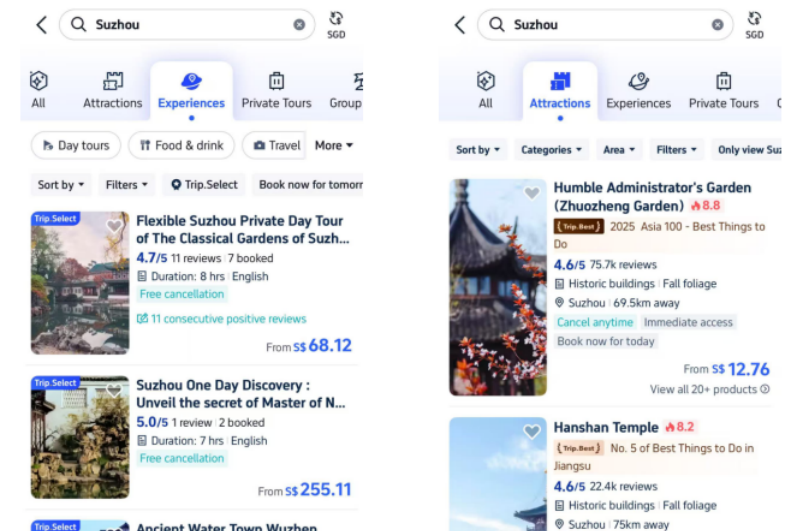
Task: Open Categories dropdown filter
Action: click(551, 150)
